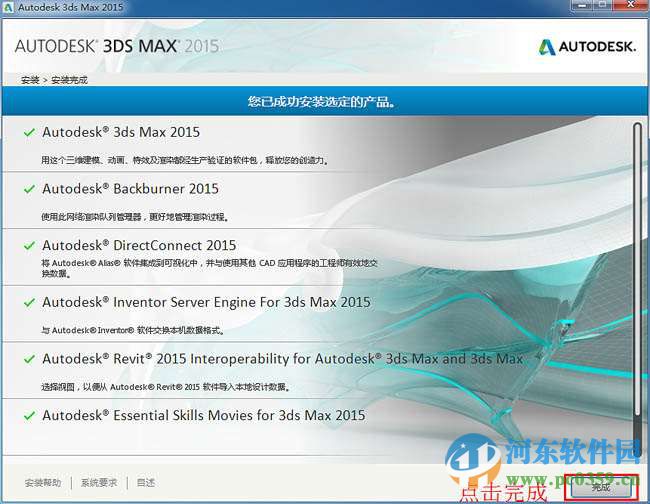650x504 pixels.
Task: Click the AUTODESK 3DS MAX 2015 header title
Action: [x=116, y=46]
